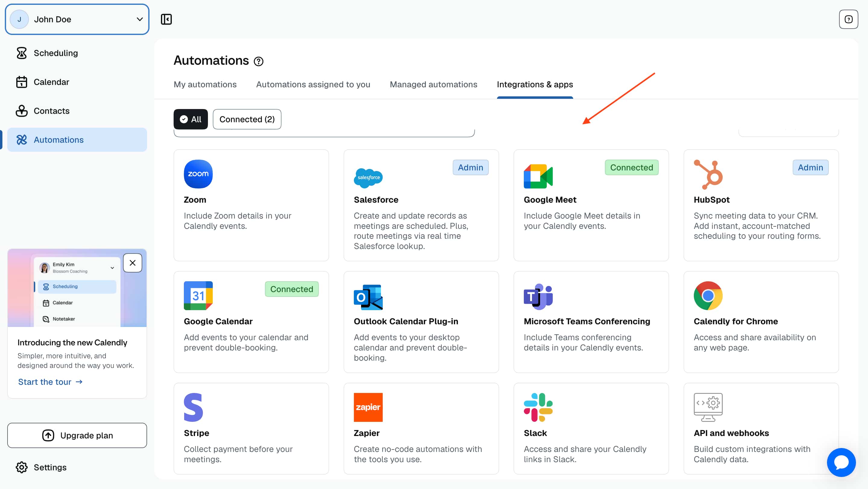
Task: Click the Stripe S logo
Action: click(193, 407)
